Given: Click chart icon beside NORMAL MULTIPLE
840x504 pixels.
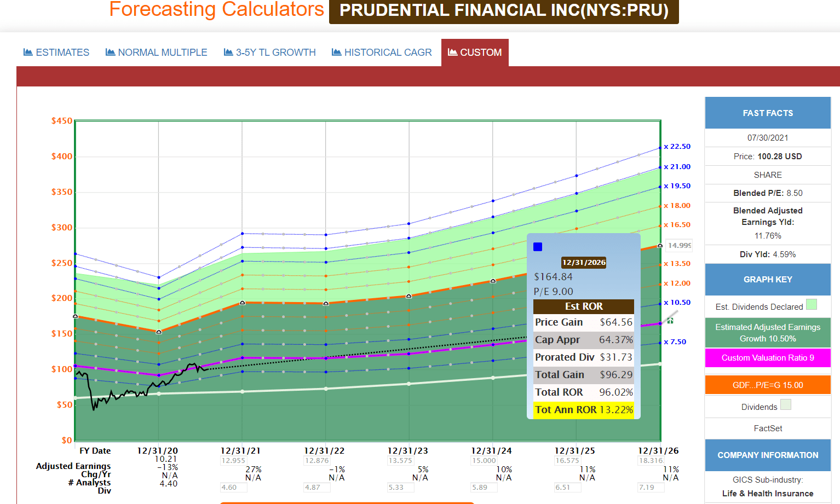Looking at the screenshot, I should click(x=110, y=53).
